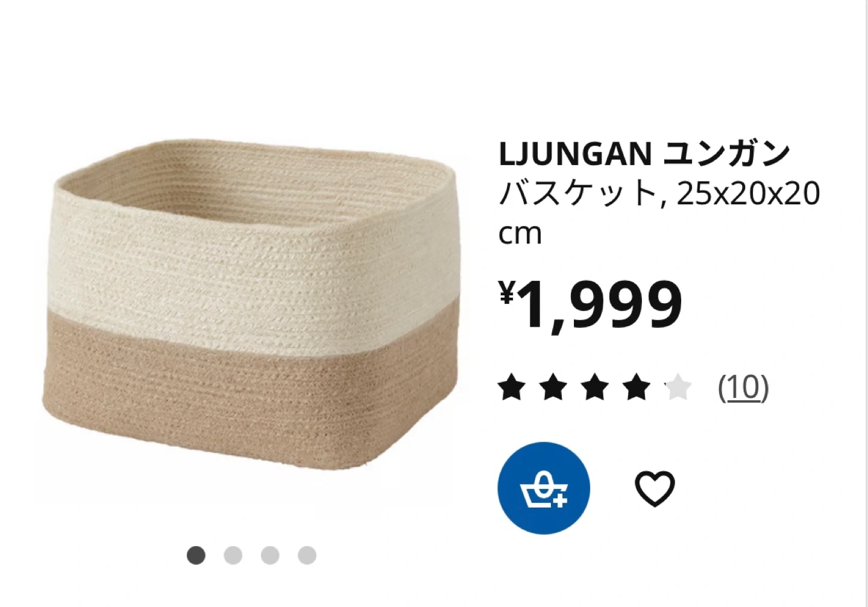This screenshot has width=868, height=607.
Task: Select the grey fifth rating star
Action: coord(678,387)
